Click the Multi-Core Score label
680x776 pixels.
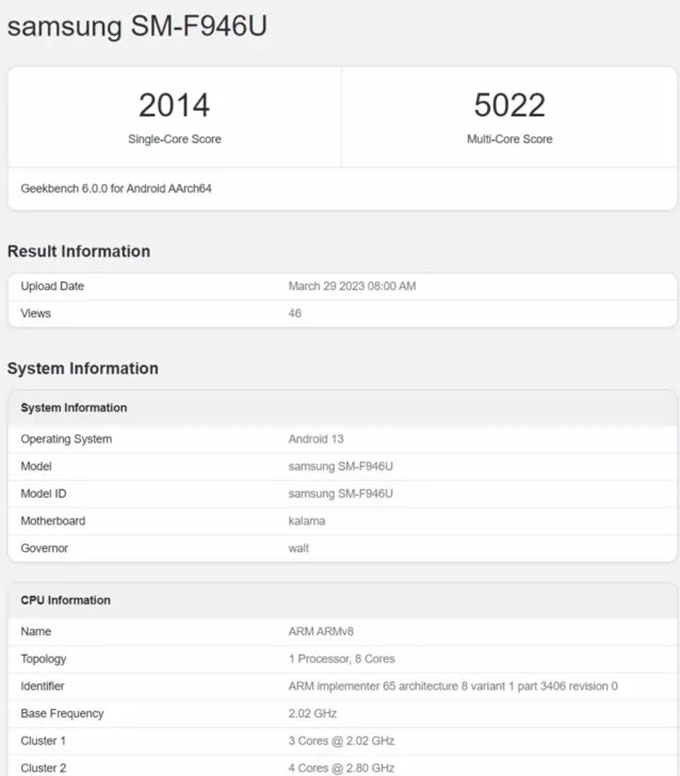pos(509,139)
